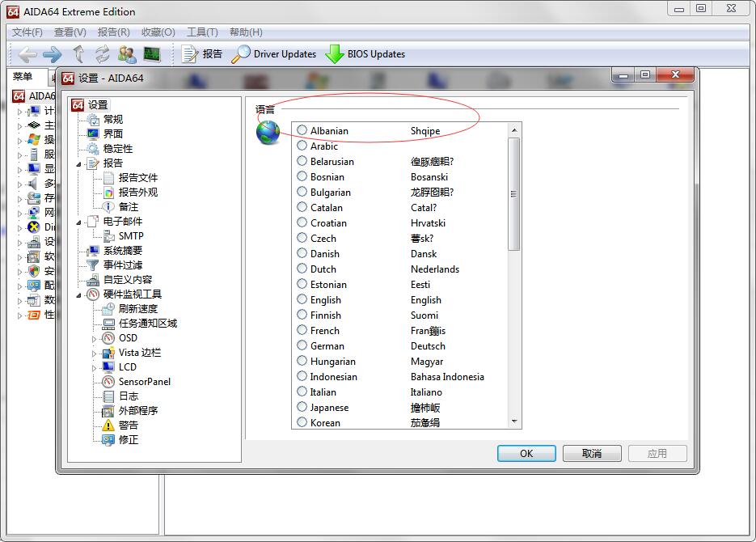
Task: Click the language list scrollbar down arrow
Action: point(514,421)
